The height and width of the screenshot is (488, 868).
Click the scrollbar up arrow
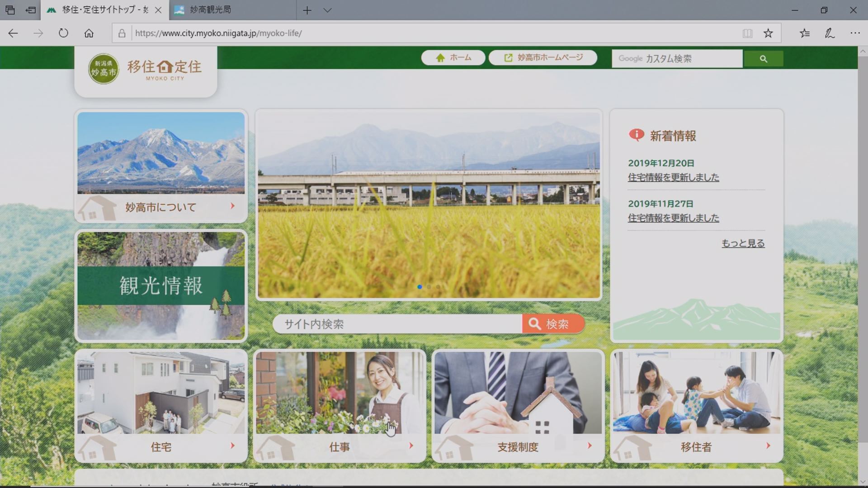863,52
